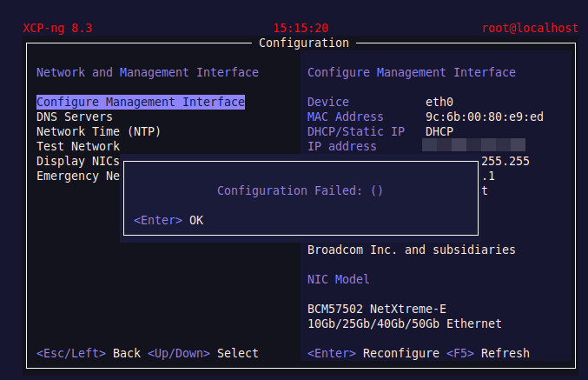
Task: Select the highlighted Configure Management Interface entry
Action: pyautogui.click(x=140, y=102)
